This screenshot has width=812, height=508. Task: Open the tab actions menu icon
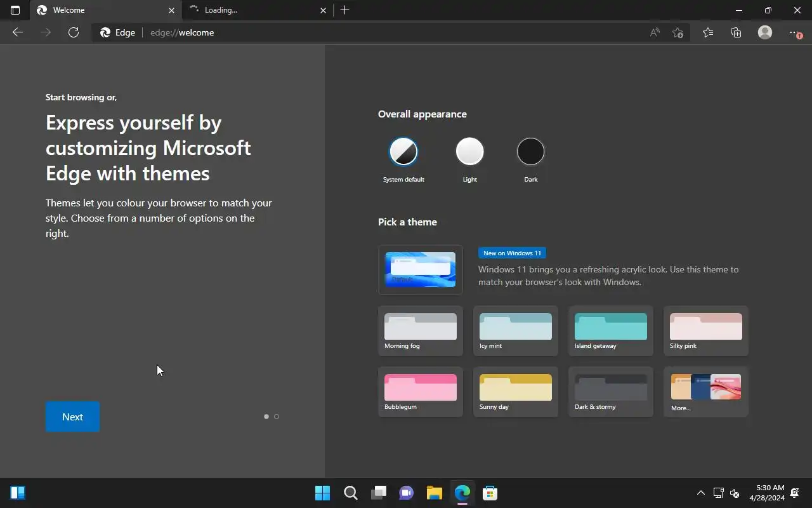(x=15, y=10)
